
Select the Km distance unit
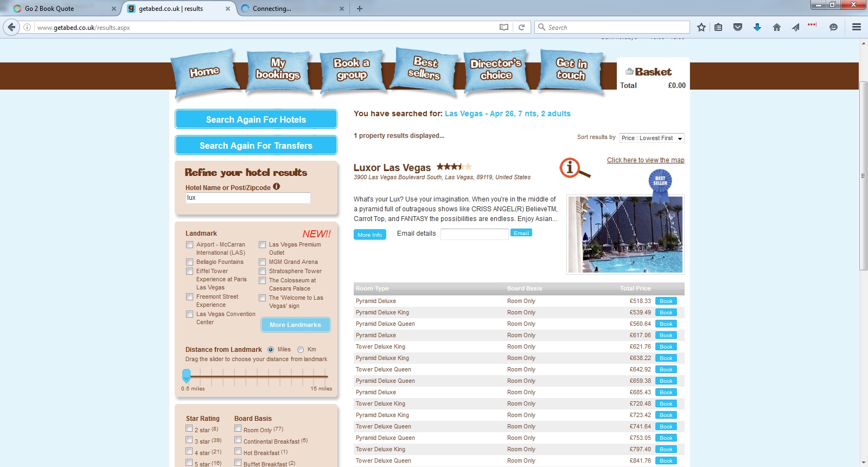[x=301, y=350]
